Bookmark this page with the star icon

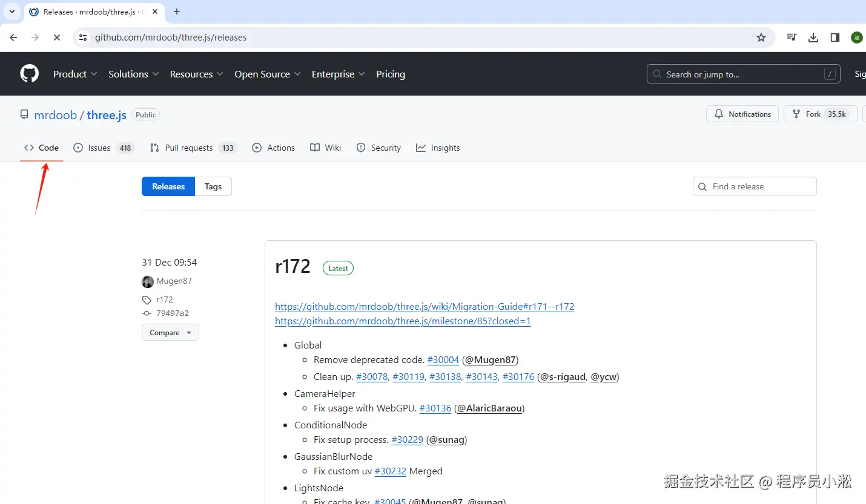coord(761,38)
